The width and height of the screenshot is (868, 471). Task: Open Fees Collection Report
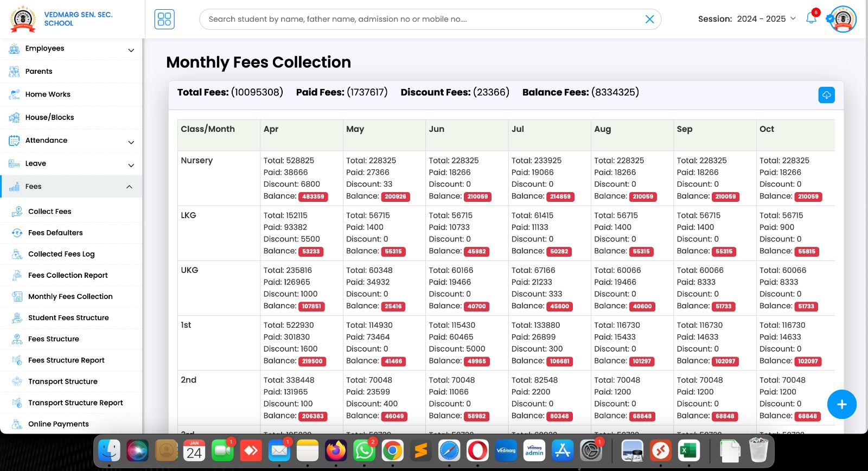(71, 275)
